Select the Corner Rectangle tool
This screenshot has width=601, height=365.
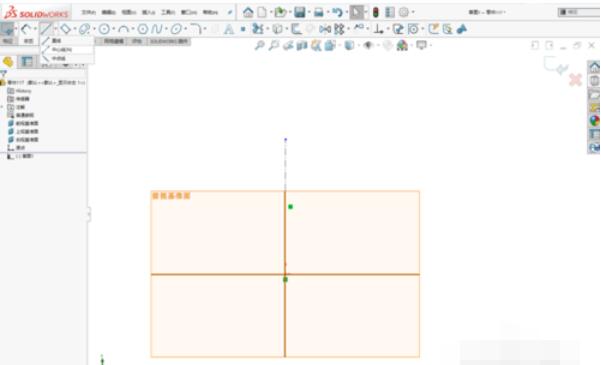(x=66, y=29)
